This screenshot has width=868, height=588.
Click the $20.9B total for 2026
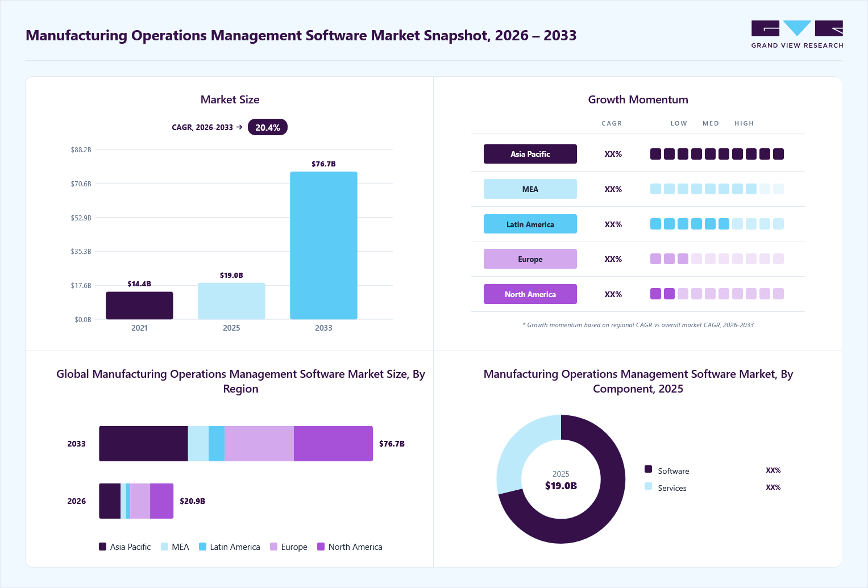pos(193,501)
